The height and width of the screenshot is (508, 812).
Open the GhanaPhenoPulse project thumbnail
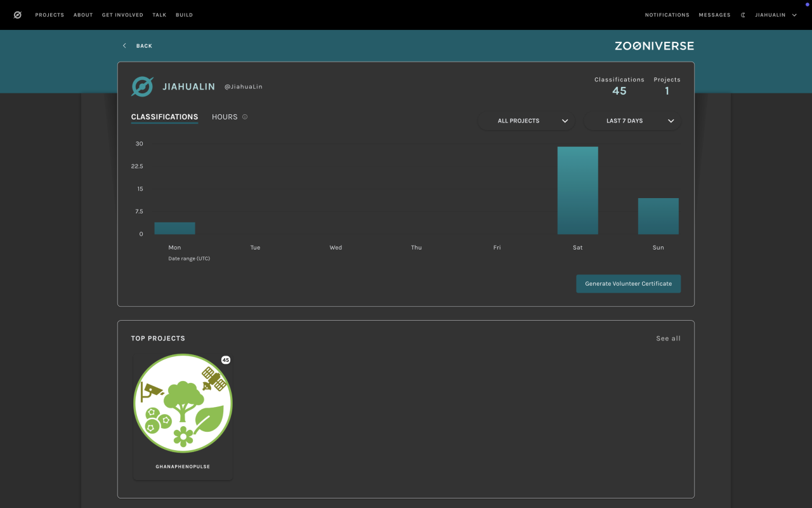[183, 403]
